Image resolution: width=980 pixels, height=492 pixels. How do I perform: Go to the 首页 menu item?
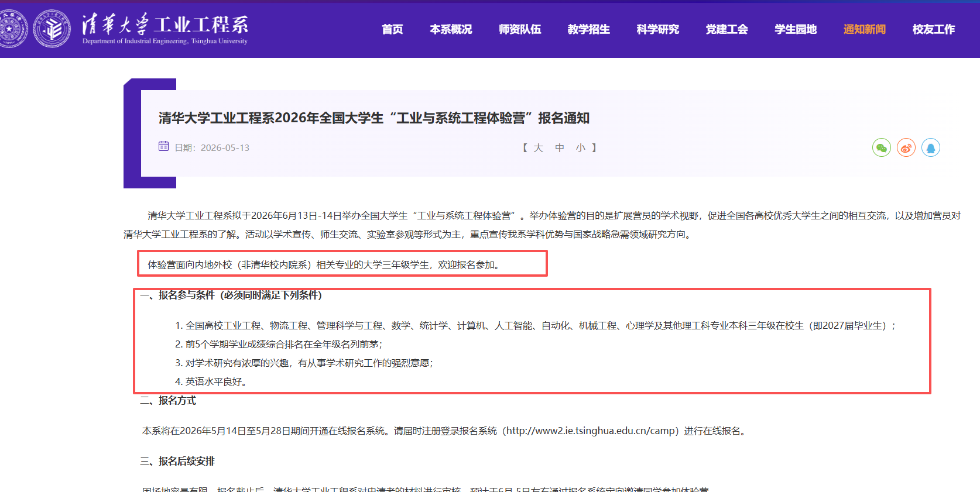[x=392, y=29]
